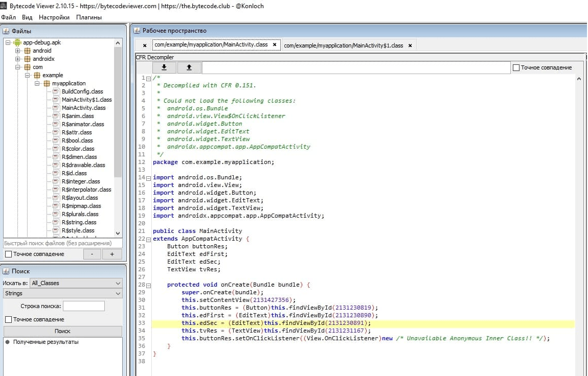588x376 pixels.
Task: Toggle Точное совпадение in the Поиск panel
Action: [8, 319]
